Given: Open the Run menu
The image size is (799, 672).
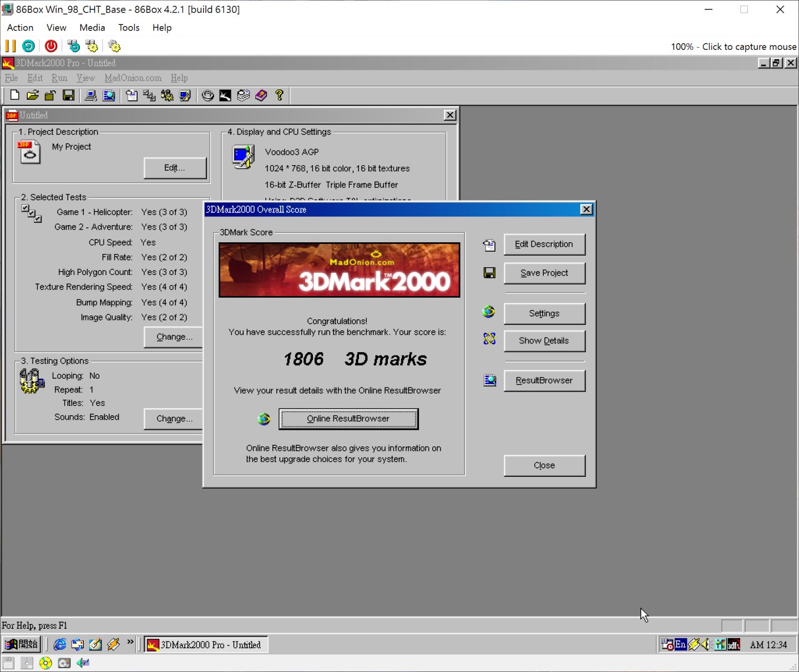Looking at the screenshot, I should pos(59,78).
